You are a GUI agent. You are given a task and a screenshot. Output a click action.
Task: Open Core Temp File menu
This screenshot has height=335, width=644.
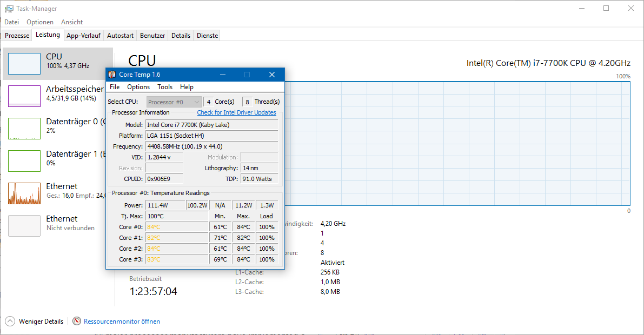(115, 87)
